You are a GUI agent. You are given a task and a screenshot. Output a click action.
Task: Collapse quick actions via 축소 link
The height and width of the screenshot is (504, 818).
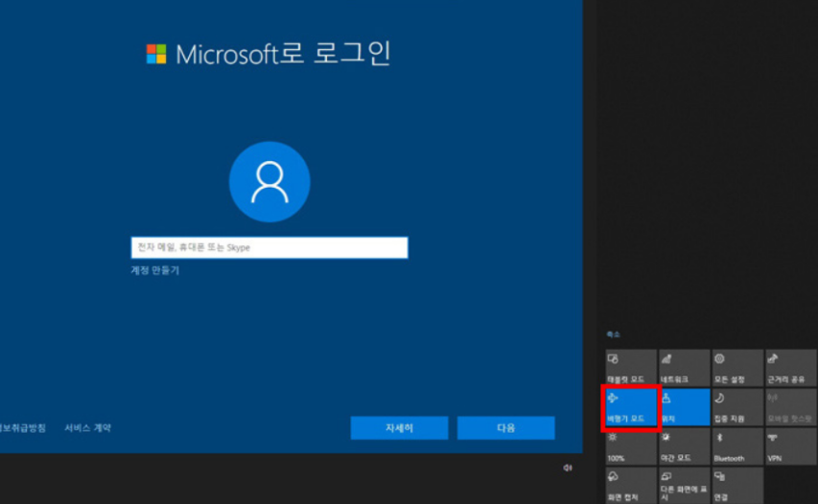pos(613,334)
